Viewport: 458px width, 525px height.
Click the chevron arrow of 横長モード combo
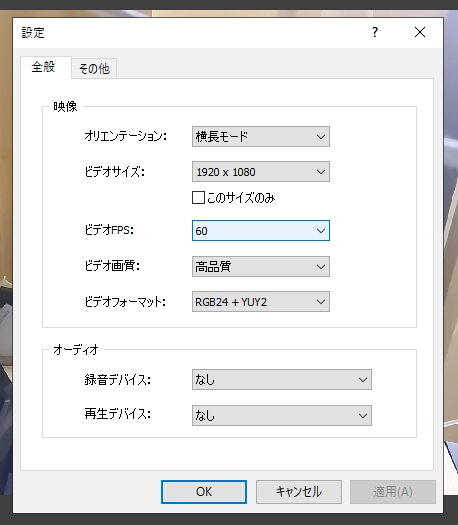(321, 137)
